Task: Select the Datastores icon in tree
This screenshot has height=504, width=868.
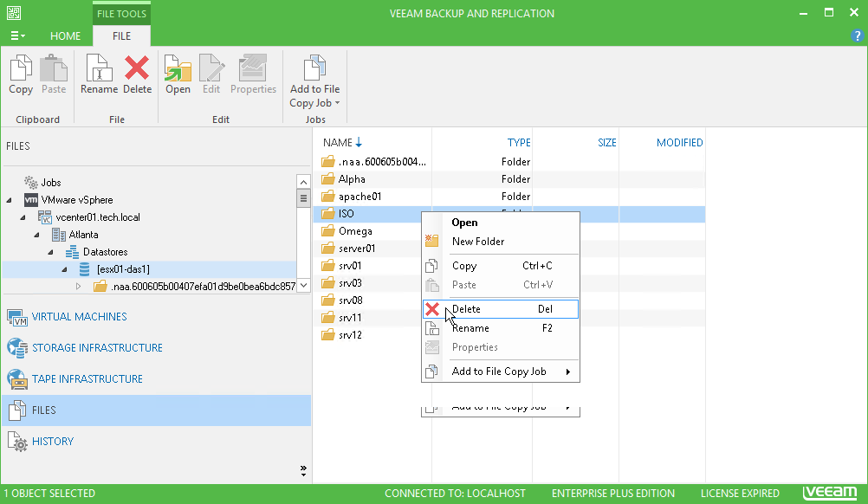Action: (72, 252)
